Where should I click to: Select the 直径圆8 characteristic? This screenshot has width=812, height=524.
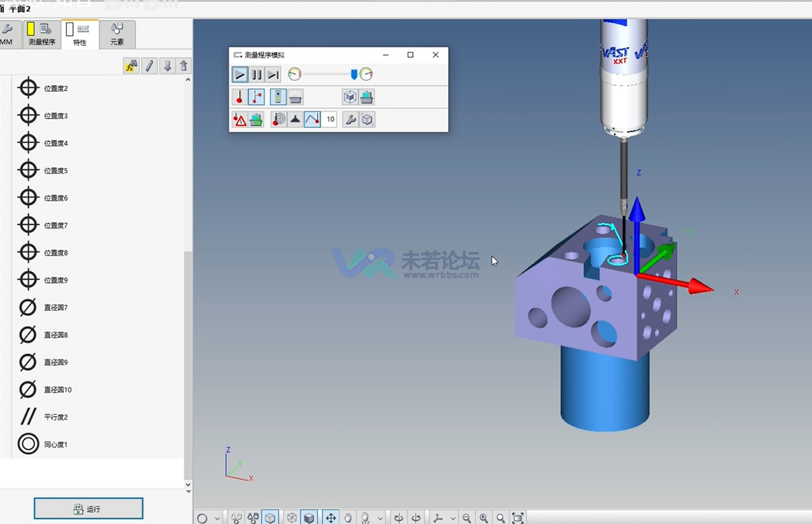tap(43, 335)
